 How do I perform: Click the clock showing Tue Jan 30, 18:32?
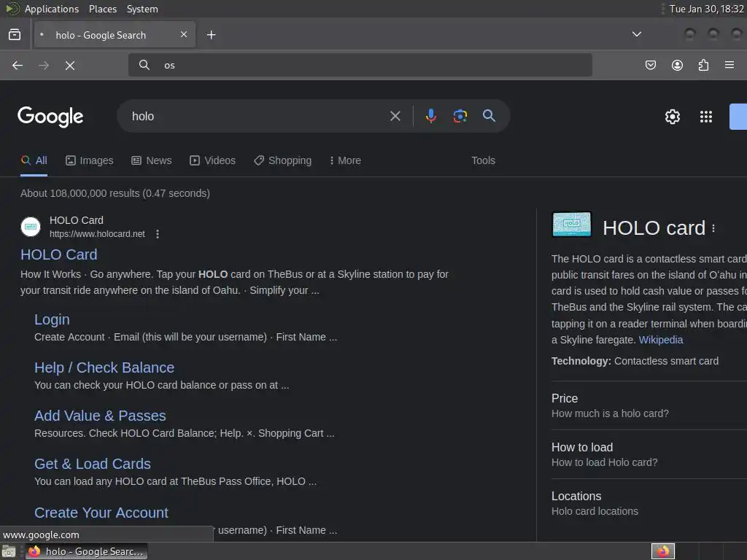[x=706, y=9]
